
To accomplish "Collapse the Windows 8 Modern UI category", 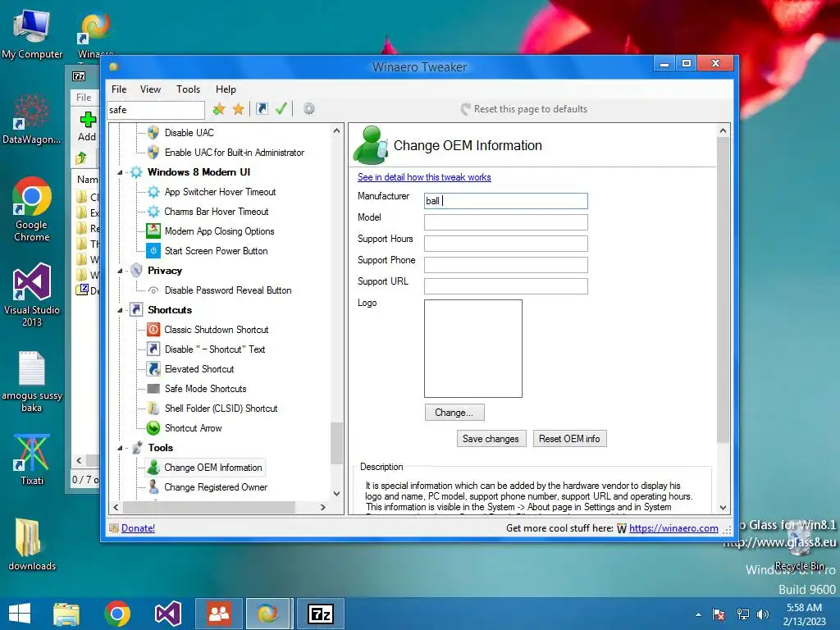I will [x=120, y=172].
